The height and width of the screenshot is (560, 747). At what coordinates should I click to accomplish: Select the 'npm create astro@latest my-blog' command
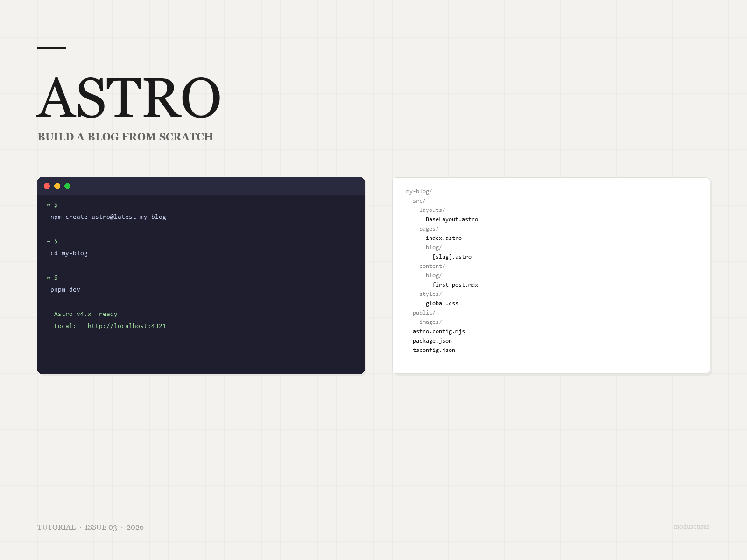click(108, 217)
